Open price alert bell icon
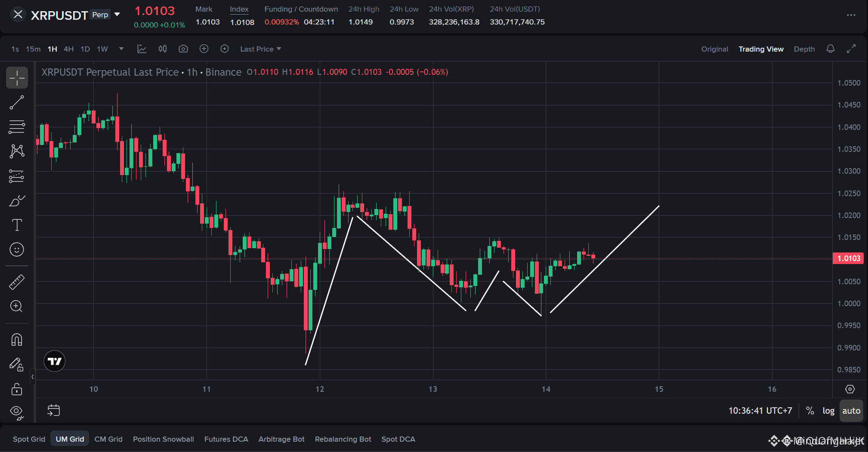Viewport: 868px width, 452px height. 831,49
